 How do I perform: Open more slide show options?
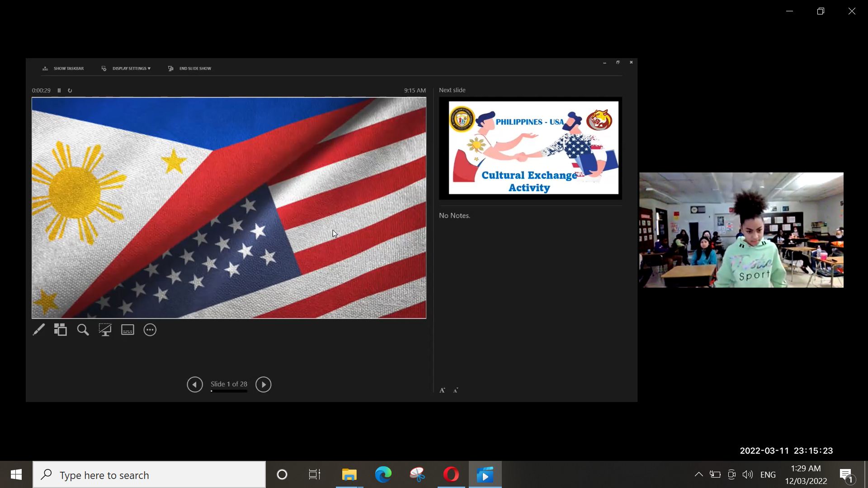tap(150, 330)
